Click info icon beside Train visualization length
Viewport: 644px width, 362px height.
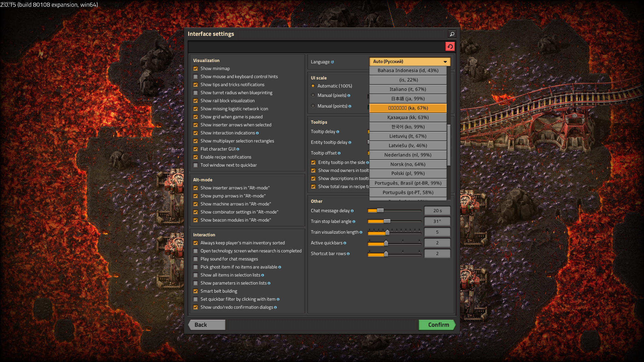[x=361, y=232]
